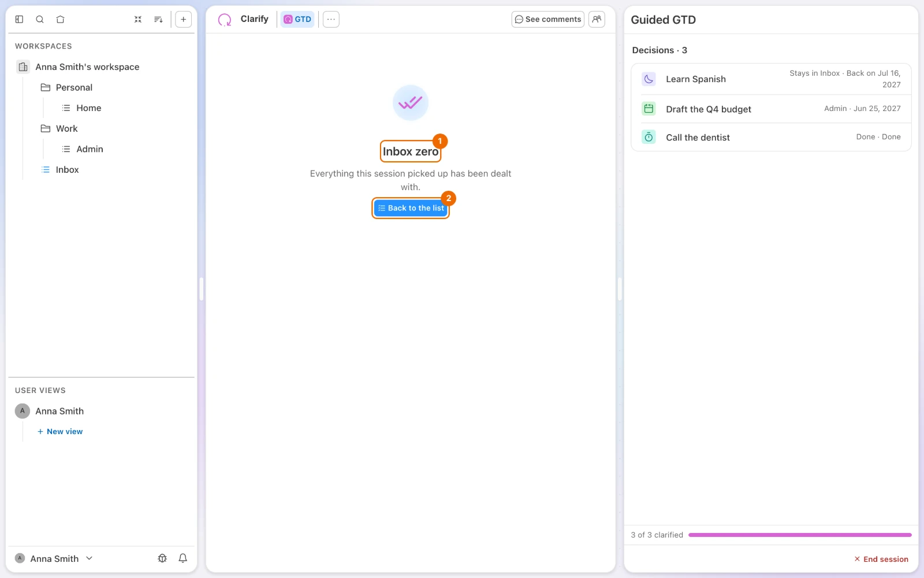End the Guided GTD session

click(881, 559)
